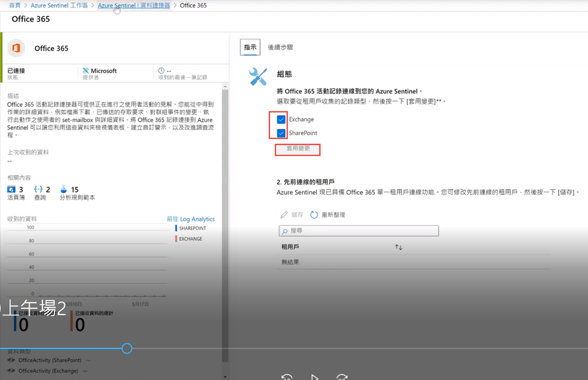
Task: Click the magnifier icon in the 搜尋 box
Action: (285, 231)
